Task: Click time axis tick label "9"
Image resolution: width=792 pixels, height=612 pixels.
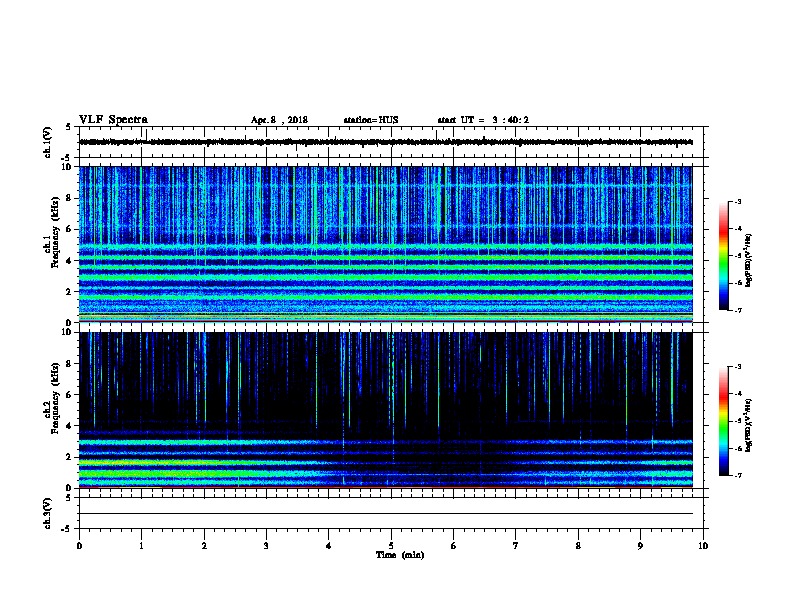Action: pyautogui.click(x=640, y=546)
